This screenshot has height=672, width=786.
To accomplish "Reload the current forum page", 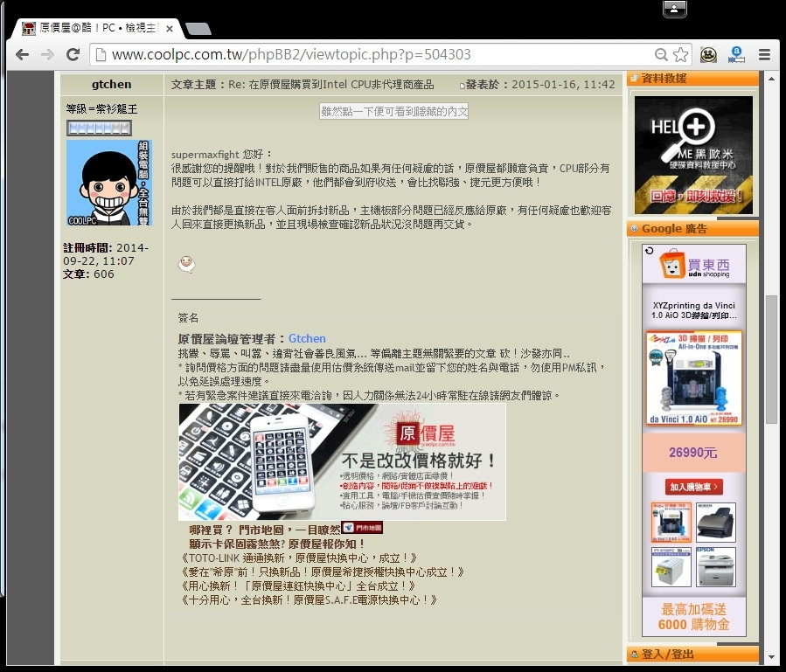I will (x=73, y=55).
